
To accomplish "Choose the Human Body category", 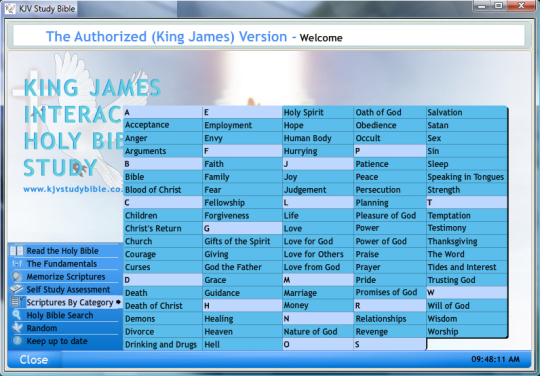I will [x=318, y=138].
